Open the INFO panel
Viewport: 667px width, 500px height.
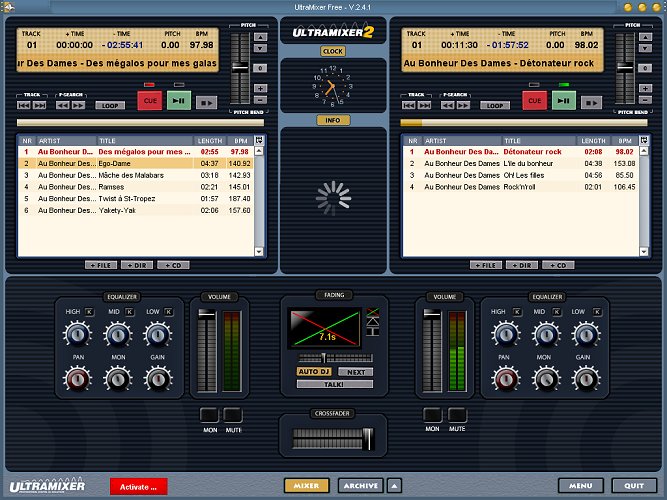click(333, 120)
